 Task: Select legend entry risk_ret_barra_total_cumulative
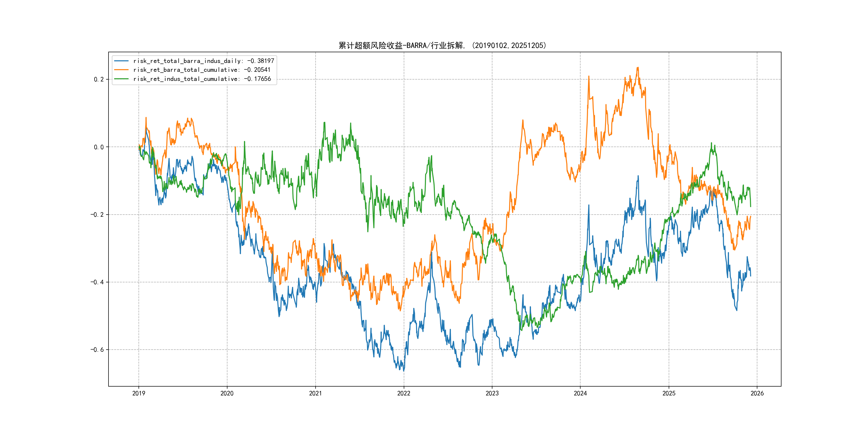(201, 70)
